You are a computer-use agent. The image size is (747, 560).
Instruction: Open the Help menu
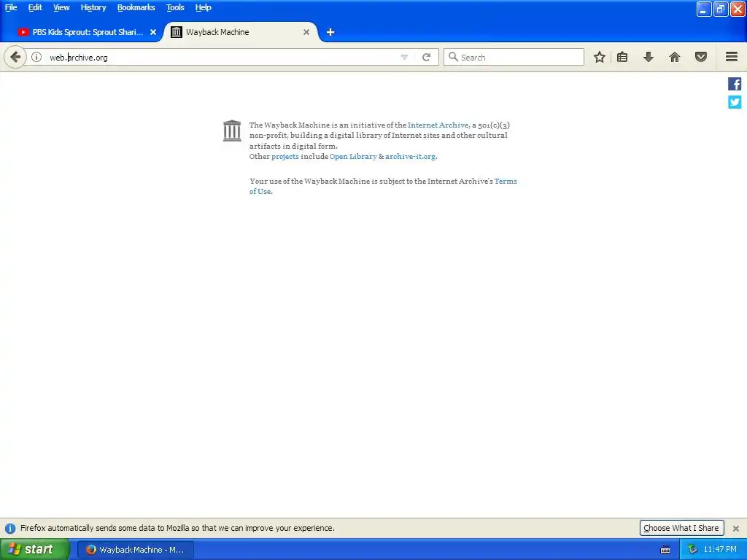[203, 7]
